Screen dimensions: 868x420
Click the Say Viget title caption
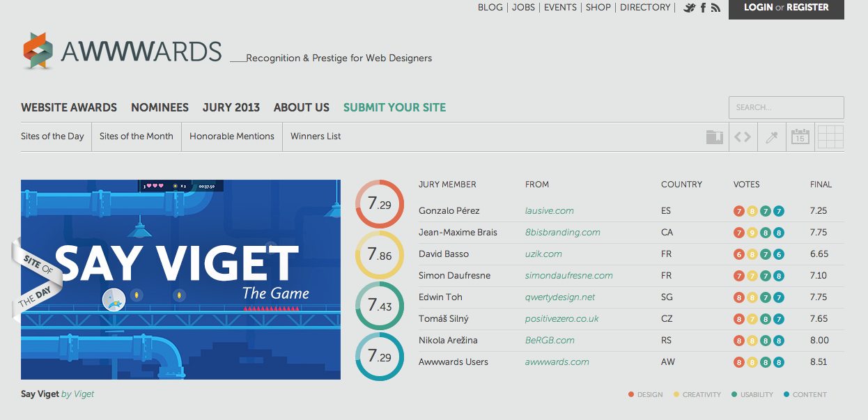click(40, 394)
